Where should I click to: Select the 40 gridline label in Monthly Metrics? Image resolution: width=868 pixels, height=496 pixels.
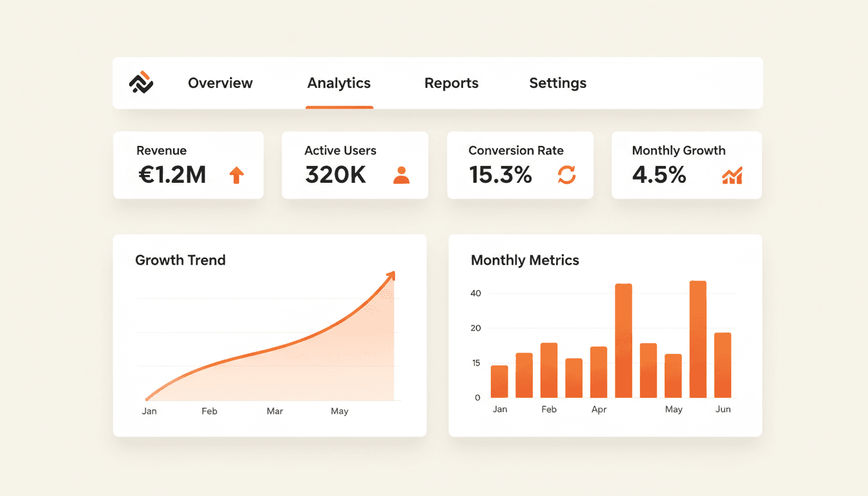click(x=476, y=293)
